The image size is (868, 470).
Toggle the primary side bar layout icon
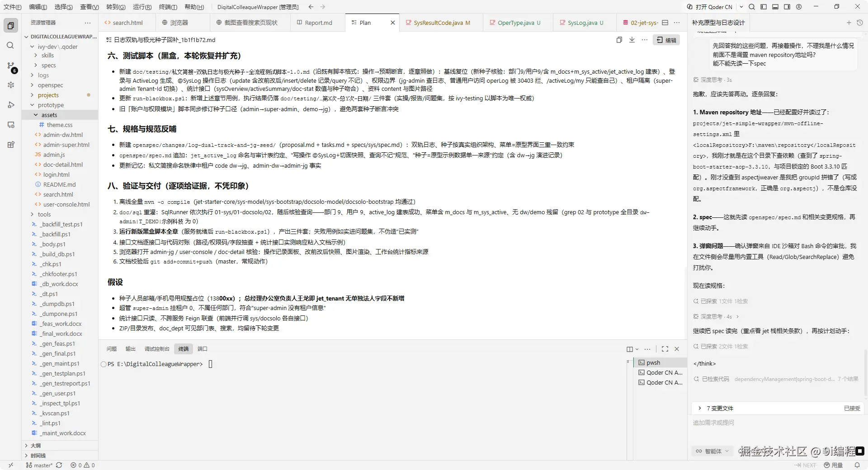pyautogui.click(x=764, y=7)
